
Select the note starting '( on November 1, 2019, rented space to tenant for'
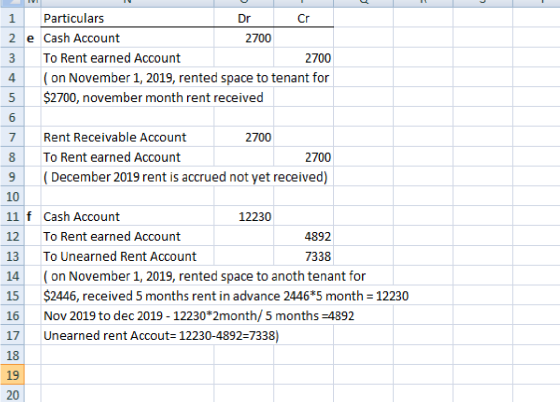pyautogui.click(x=186, y=77)
